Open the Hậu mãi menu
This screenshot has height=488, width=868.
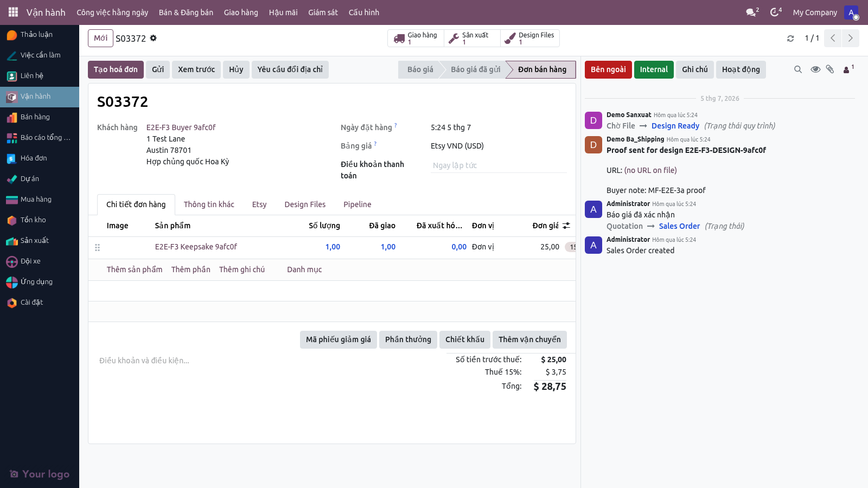(283, 12)
